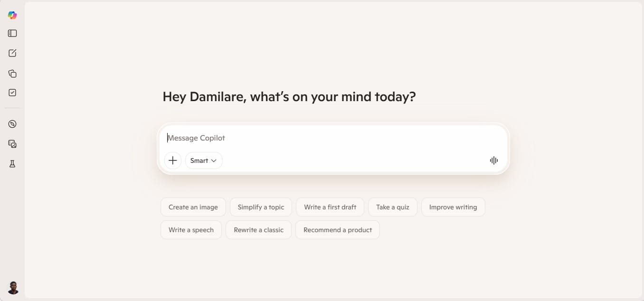Select the Simplify a topic suggestion

[261, 207]
